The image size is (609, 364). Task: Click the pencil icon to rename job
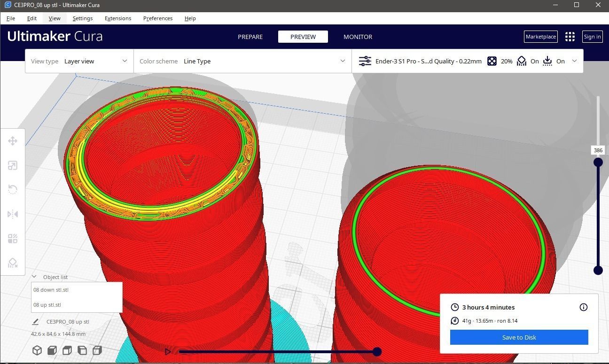(x=35, y=322)
